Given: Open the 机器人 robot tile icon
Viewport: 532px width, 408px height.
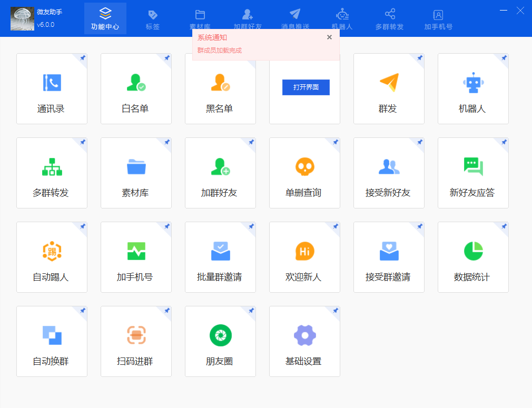Looking at the screenshot, I should point(473,83).
